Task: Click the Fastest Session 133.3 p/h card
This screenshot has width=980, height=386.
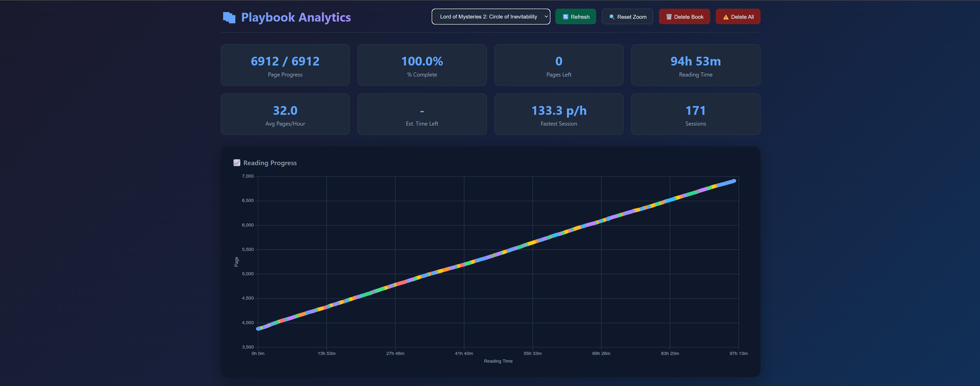Action: pyautogui.click(x=558, y=114)
